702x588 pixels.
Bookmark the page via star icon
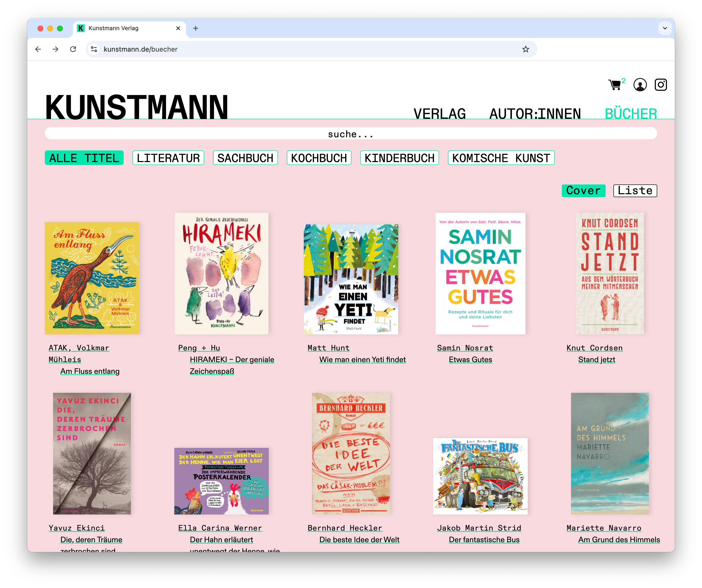click(x=526, y=49)
